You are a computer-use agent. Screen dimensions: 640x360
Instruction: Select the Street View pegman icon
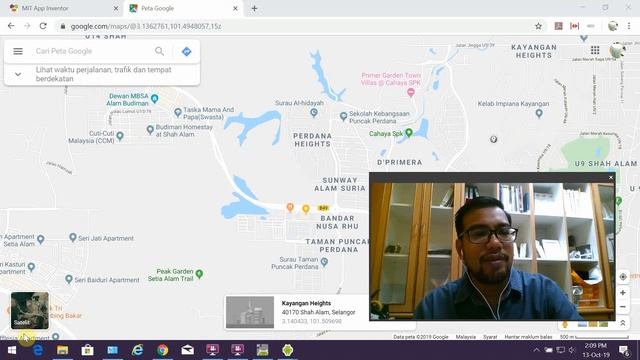[565, 324]
